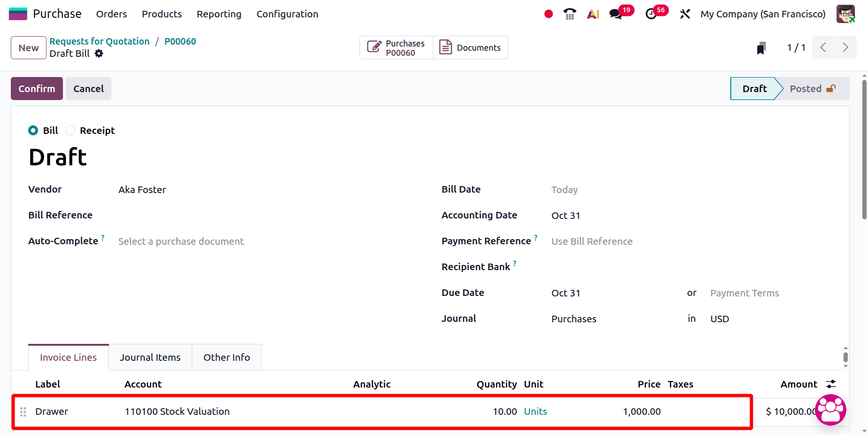This screenshot has width=868, height=435.
Task: Launch the AI assistant icon
Action: (593, 14)
